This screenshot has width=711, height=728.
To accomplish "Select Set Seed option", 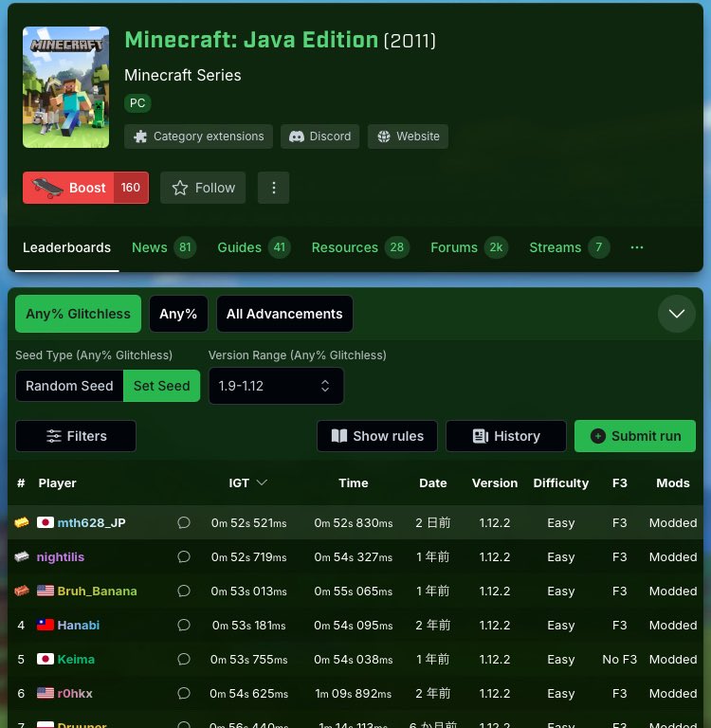I will click(161, 386).
